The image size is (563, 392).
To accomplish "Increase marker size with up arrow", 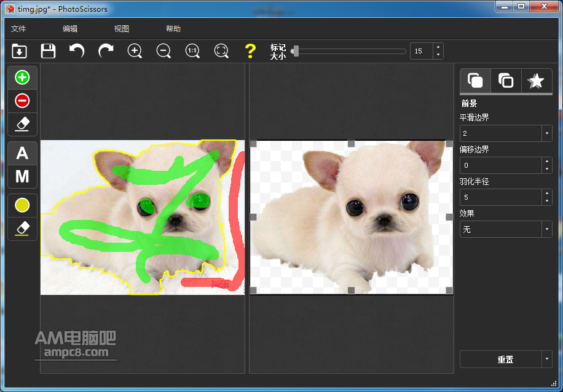I will (438, 47).
